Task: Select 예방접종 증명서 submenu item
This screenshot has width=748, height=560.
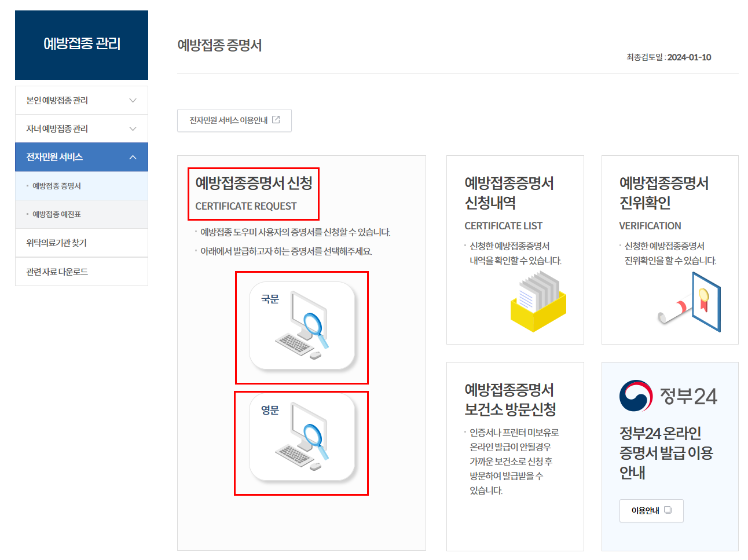Action: [82, 186]
